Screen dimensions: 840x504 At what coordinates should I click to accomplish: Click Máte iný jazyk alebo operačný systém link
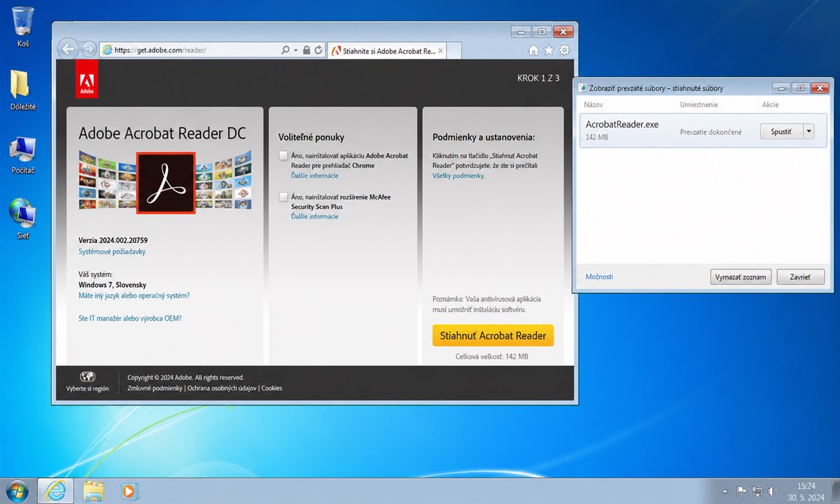pos(134,295)
